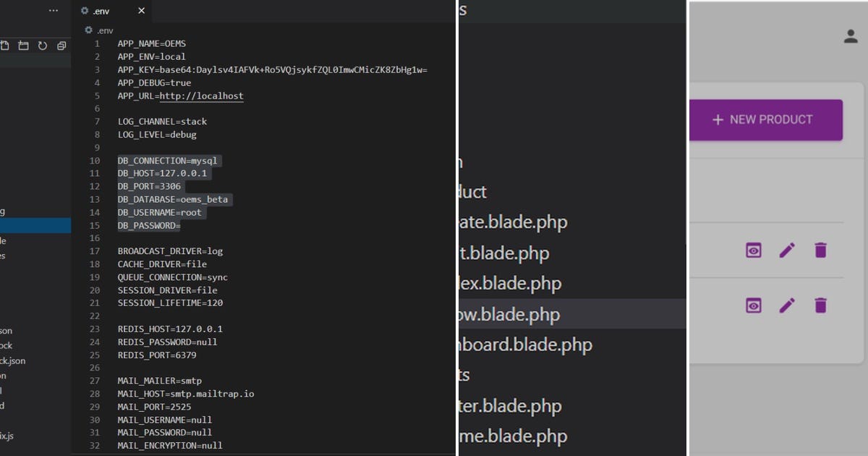Edit the second product using the pencil icon

pyautogui.click(x=786, y=305)
